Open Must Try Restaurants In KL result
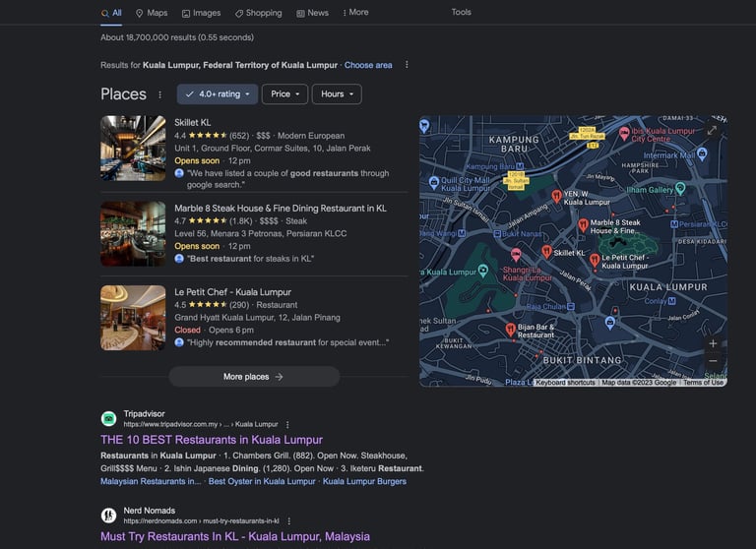 point(235,536)
